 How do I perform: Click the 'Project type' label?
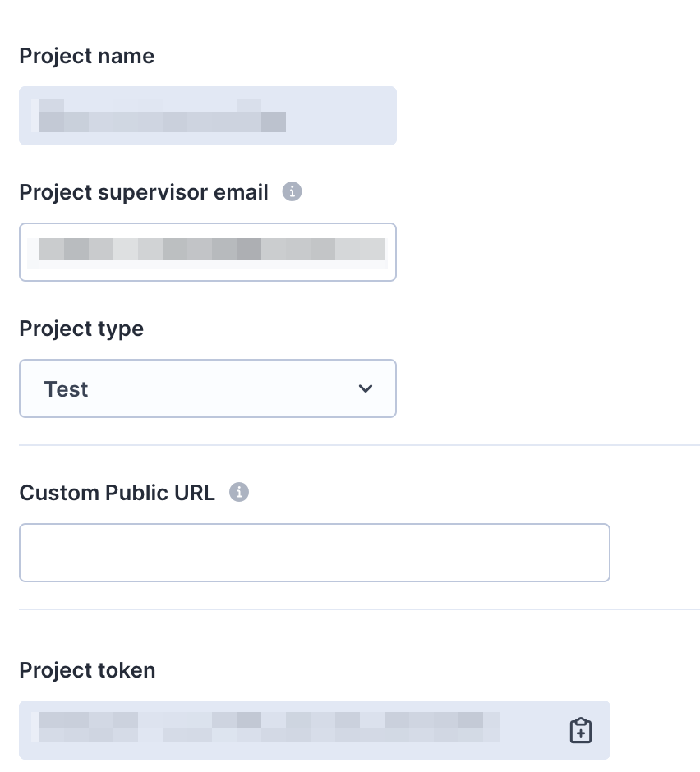pyautogui.click(x=81, y=329)
